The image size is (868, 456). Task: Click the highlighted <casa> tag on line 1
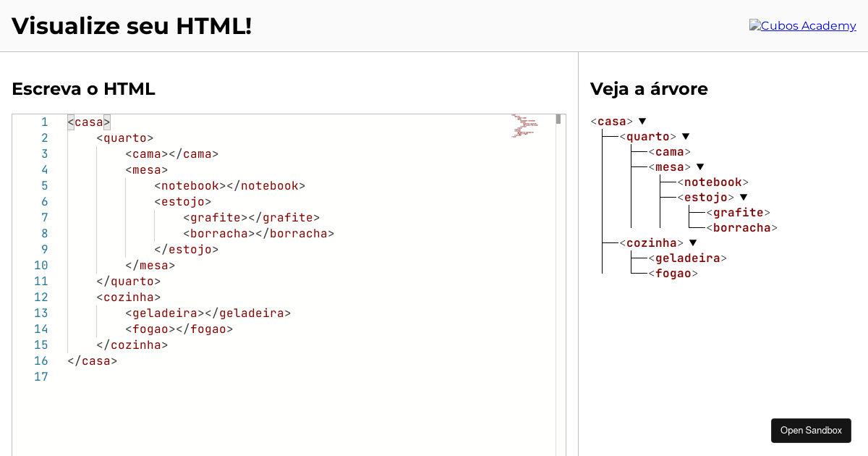click(x=88, y=122)
